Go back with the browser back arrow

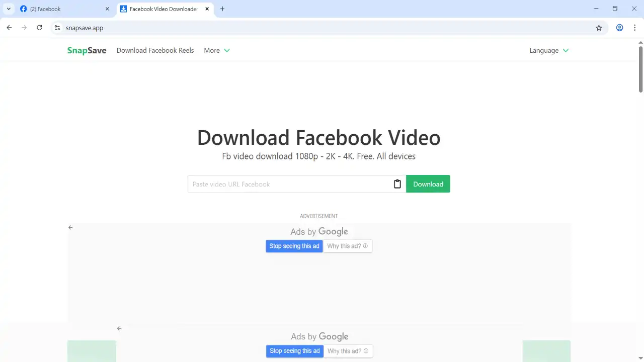pos(9,28)
